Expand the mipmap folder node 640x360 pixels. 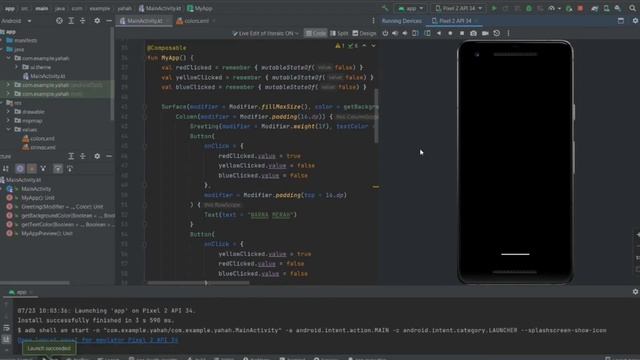point(9,120)
